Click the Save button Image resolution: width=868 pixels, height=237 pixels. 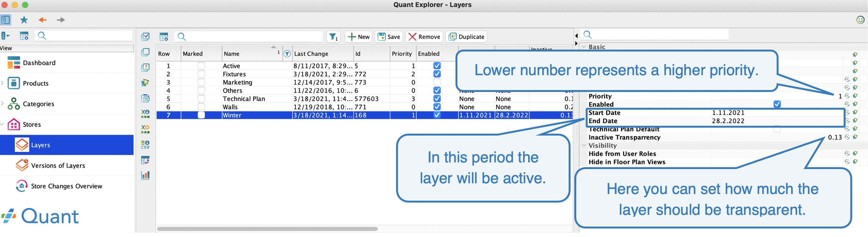coord(389,37)
